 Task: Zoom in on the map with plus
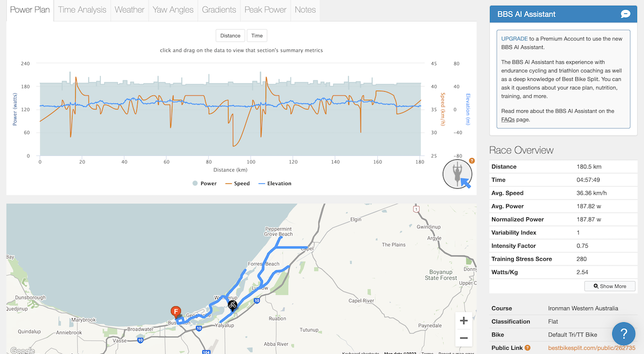pos(464,321)
